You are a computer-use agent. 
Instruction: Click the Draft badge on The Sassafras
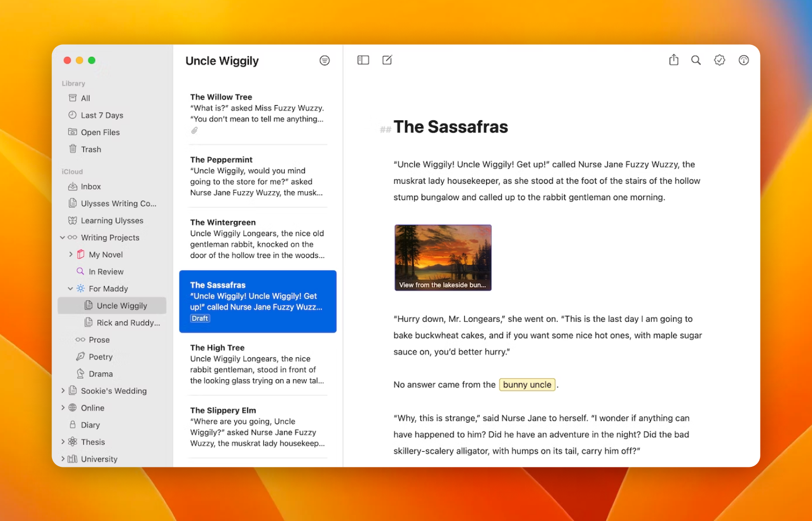200,318
